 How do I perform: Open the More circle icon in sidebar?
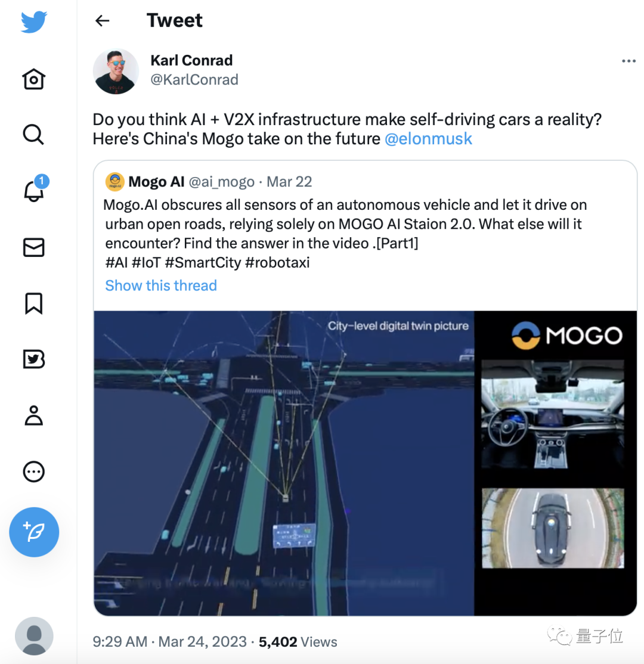coord(33,471)
